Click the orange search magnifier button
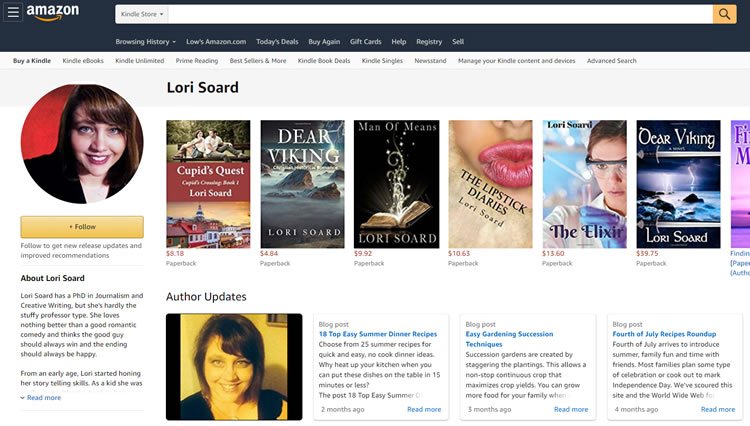 (x=724, y=14)
